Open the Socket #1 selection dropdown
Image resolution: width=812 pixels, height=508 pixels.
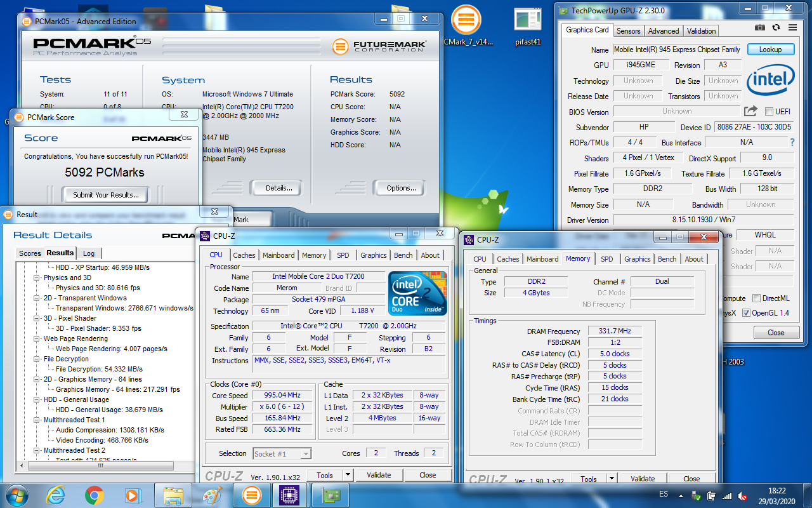click(282, 453)
